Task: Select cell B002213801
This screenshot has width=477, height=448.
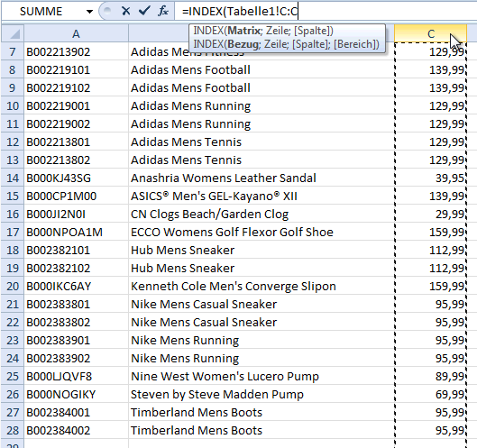Action: pyautogui.click(x=76, y=142)
